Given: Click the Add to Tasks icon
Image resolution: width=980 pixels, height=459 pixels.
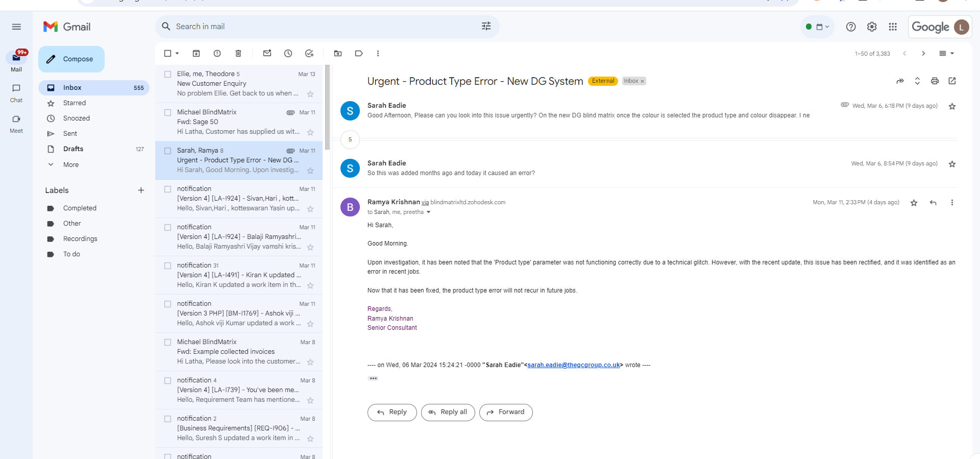Looking at the screenshot, I should pos(309,54).
